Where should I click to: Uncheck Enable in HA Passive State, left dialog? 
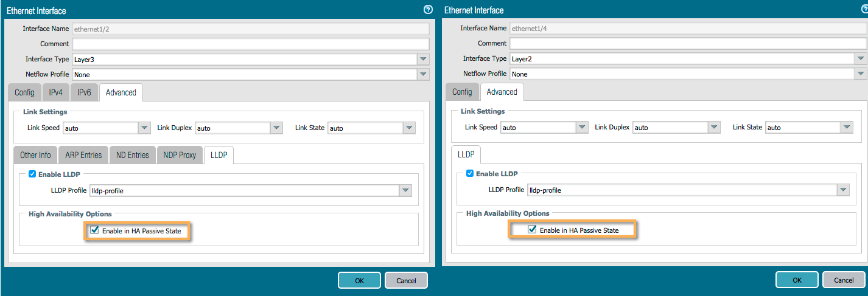pyautogui.click(x=94, y=230)
